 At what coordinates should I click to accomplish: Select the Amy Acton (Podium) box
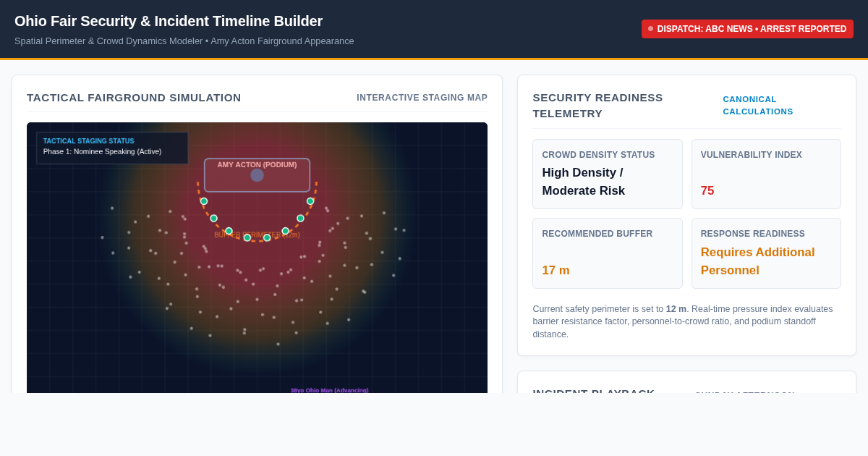[x=257, y=175]
